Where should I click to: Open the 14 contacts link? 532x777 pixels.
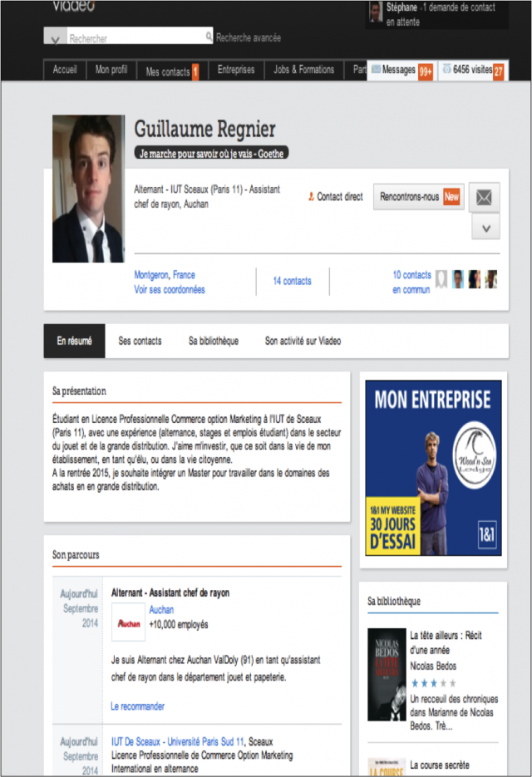point(292,281)
